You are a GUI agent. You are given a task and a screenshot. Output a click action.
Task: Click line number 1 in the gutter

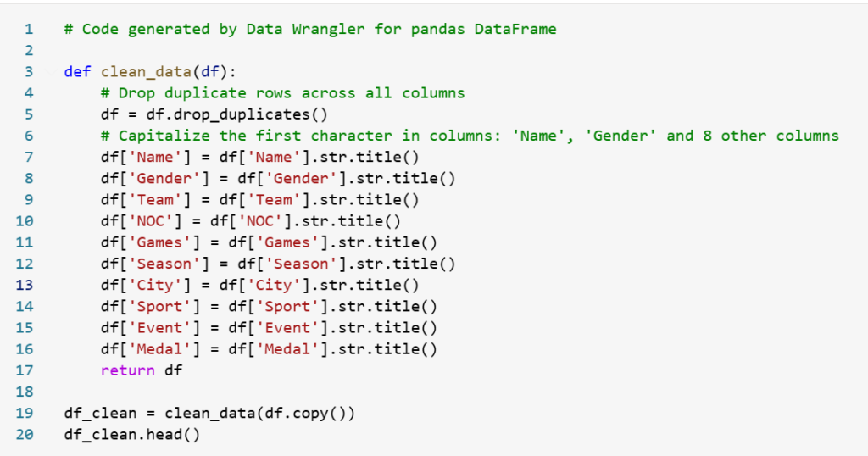tap(29, 29)
